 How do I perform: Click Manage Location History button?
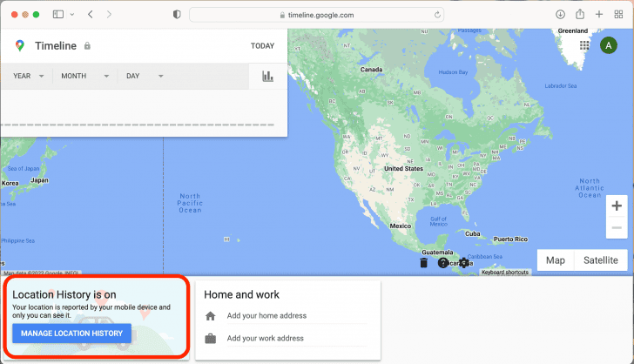[71, 333]
